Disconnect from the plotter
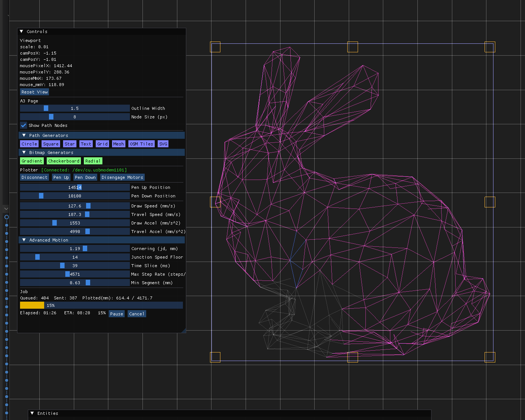Viewport: 525px width, 420px height. click(x=35, y=177)
